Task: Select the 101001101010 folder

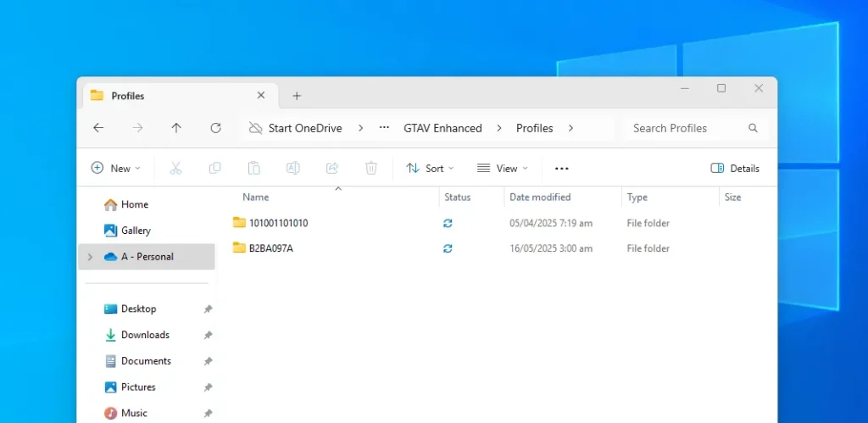Action: tap(278, 223)
